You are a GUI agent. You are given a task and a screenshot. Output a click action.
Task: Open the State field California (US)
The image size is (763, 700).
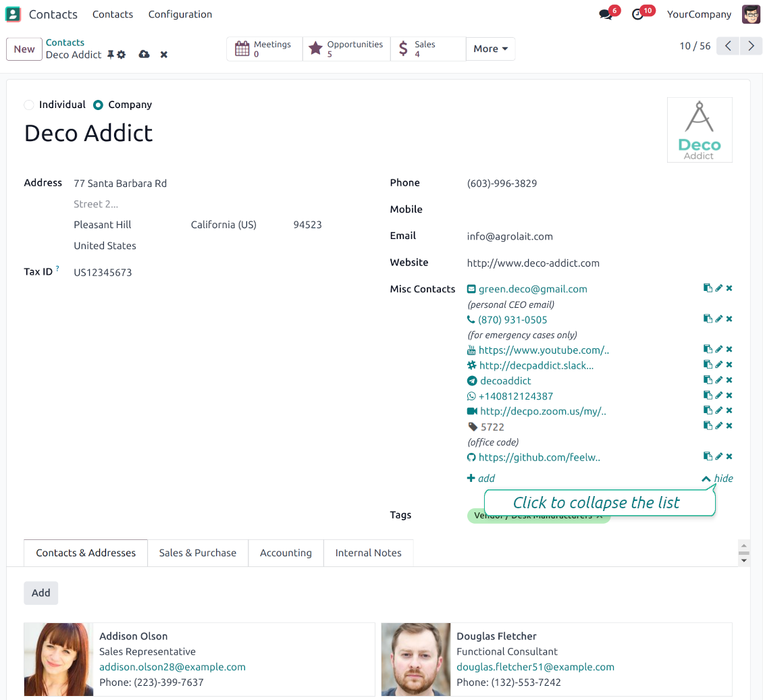click(223, 225)
